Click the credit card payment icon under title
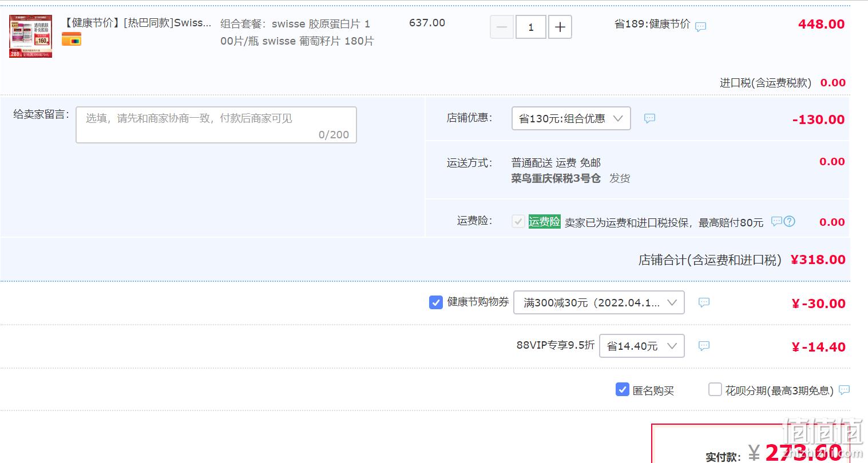The width and height of the screenshot is (868, 463). (72, 39)
